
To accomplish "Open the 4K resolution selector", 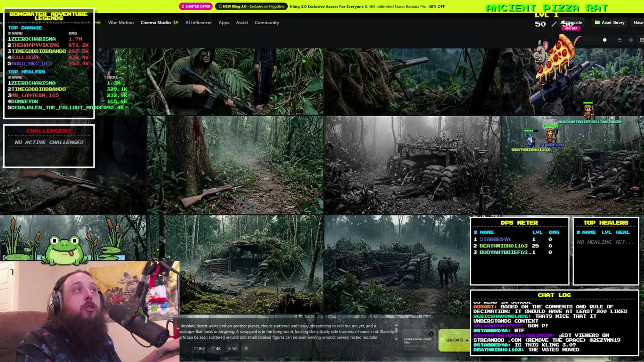I will (216, 348).
